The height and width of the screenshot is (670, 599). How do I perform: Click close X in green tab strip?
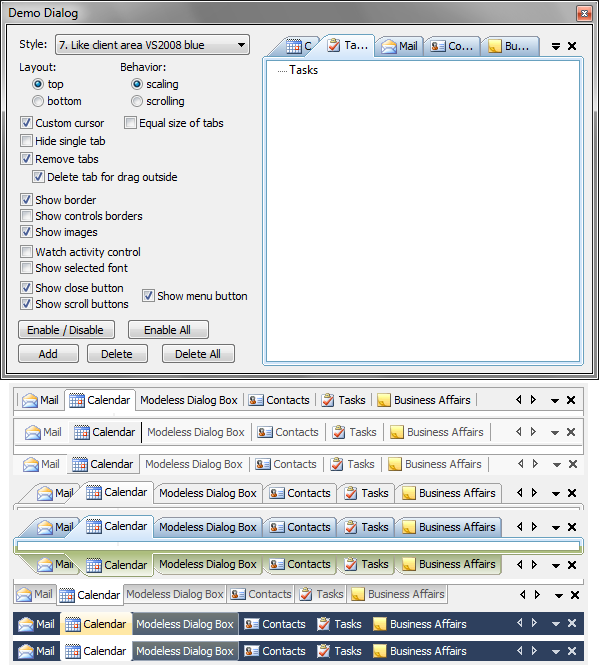pos(572,565)
